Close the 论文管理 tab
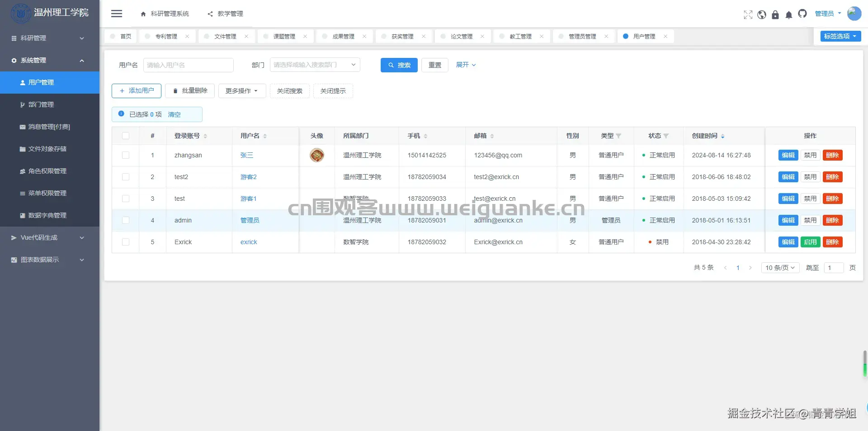The image size is (868, 431). point(482,36)
